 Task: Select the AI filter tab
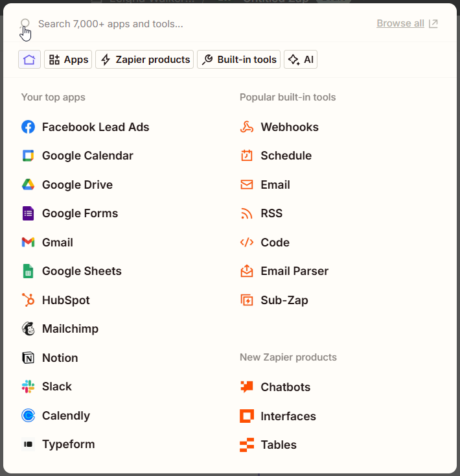(301, 60)
